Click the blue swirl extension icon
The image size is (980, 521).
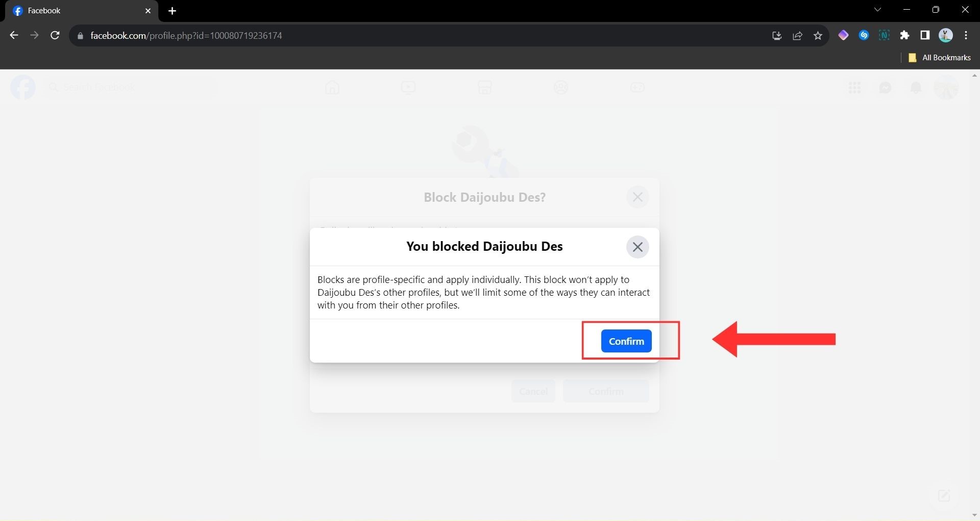coord(864,35)
